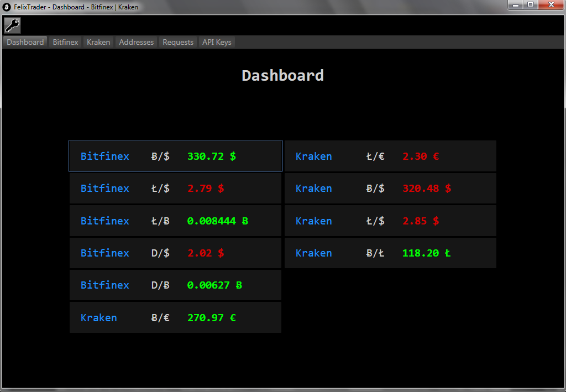Go to the Addresses tab
This screenshot has width=566, height=392.
point(136,42)
